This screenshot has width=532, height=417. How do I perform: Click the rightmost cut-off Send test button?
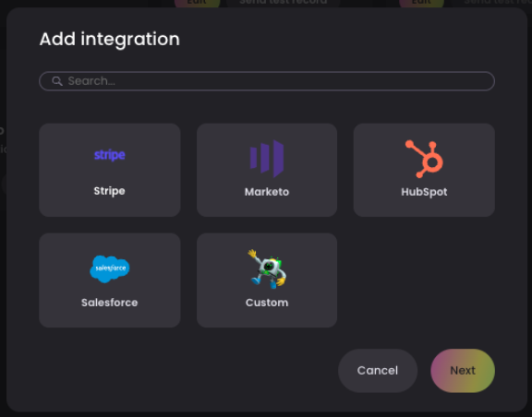click(x=495, y=3)
